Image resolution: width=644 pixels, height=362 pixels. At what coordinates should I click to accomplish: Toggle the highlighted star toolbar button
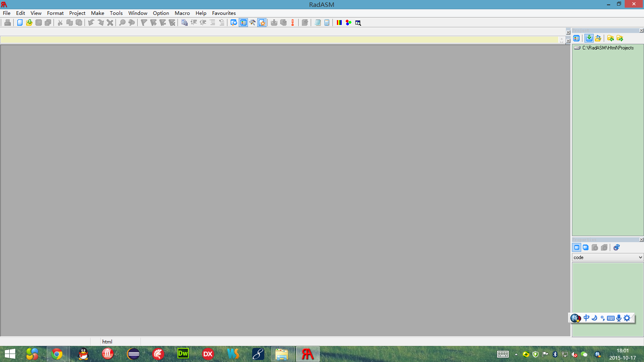pos(262,23)
